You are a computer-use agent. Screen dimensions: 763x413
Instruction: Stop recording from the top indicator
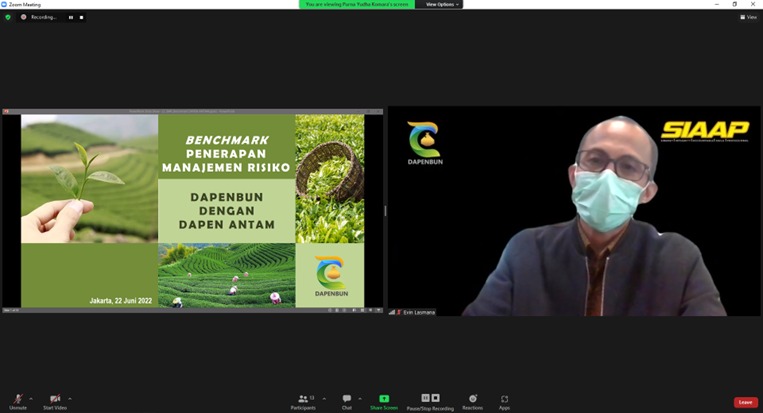[x=81, y=17]
